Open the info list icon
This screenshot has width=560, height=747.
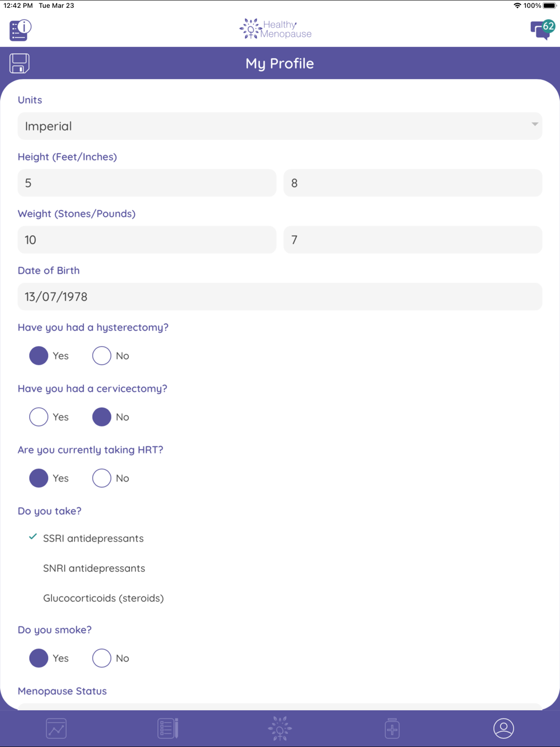point(20,30)
